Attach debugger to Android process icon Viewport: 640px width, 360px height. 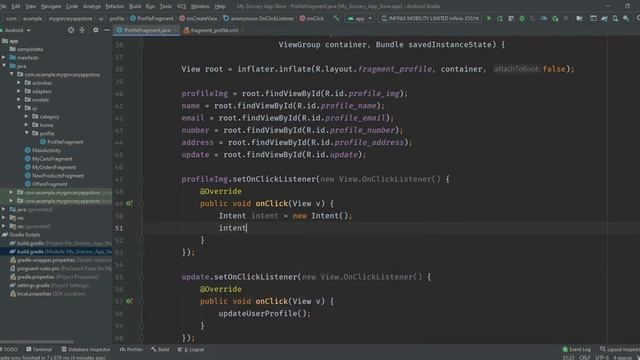(x=555, y=18)
